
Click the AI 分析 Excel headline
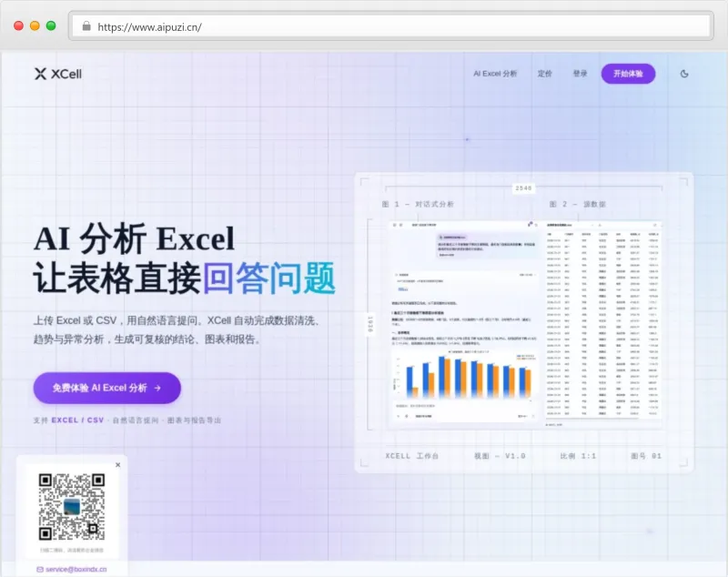click(134, 239)
